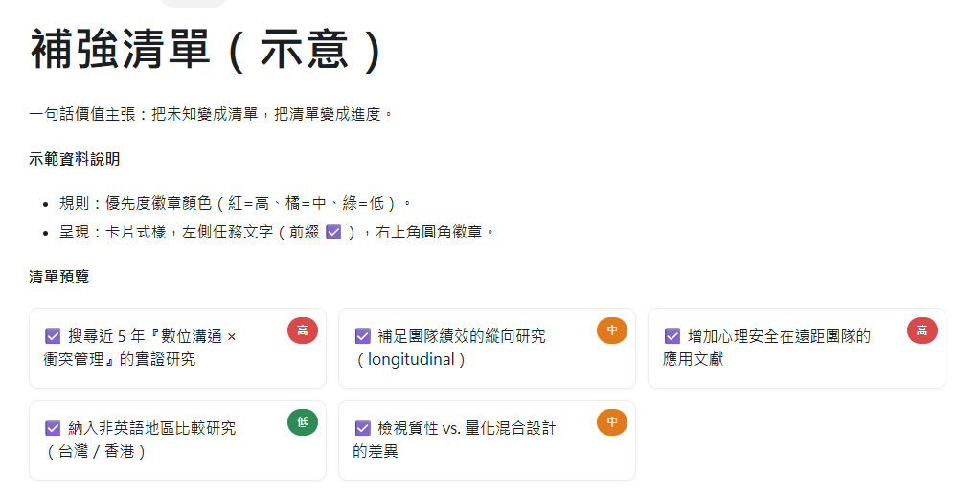Toggle checkbox for 增加心理安全 task
980x497 pixels.
672,336
